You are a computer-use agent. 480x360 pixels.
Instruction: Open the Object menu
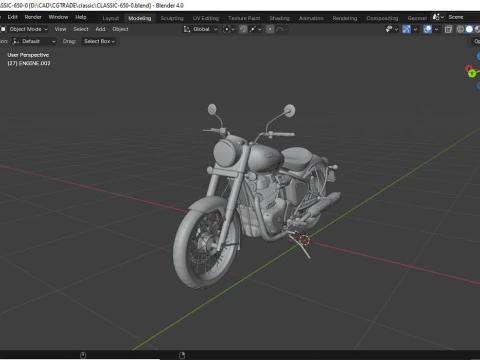pos(120,29)
